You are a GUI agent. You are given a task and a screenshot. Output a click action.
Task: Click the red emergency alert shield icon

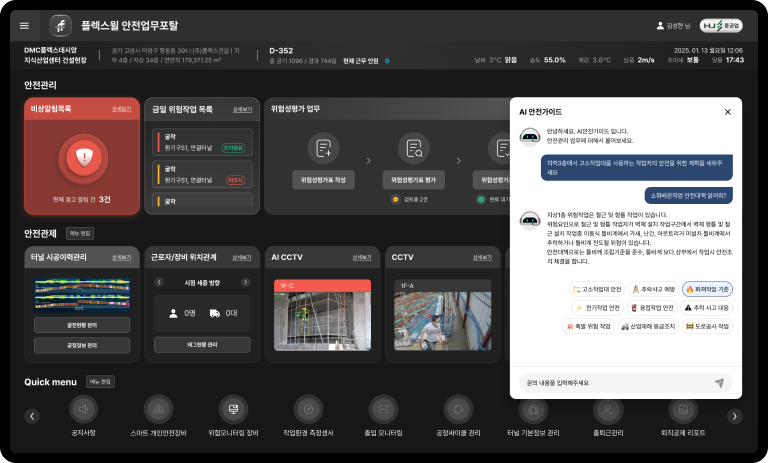tap(84, 158)
